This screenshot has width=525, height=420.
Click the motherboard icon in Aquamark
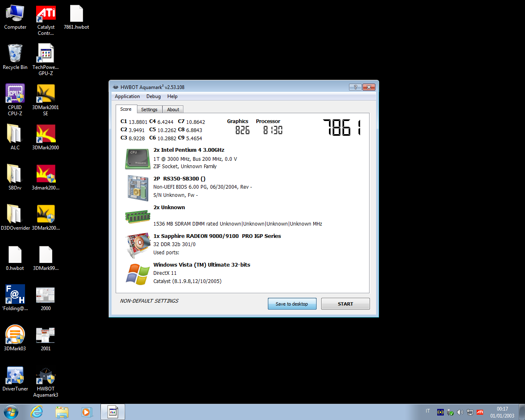point(138,188)
